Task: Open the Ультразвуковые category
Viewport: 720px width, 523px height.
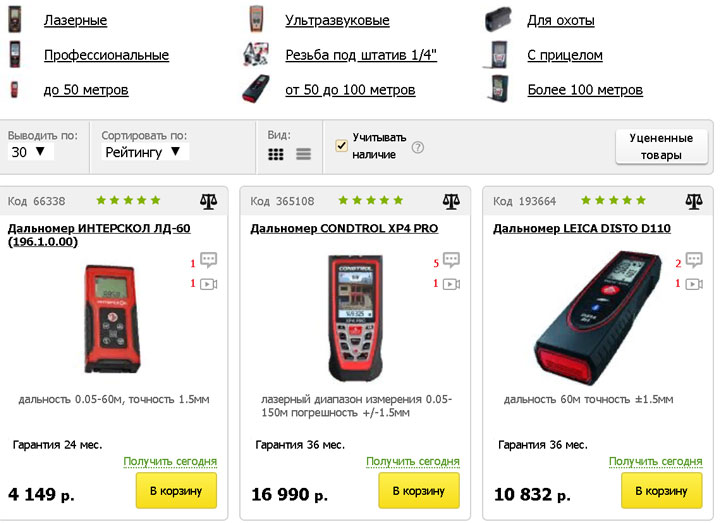Action: (x=337, y=20)
